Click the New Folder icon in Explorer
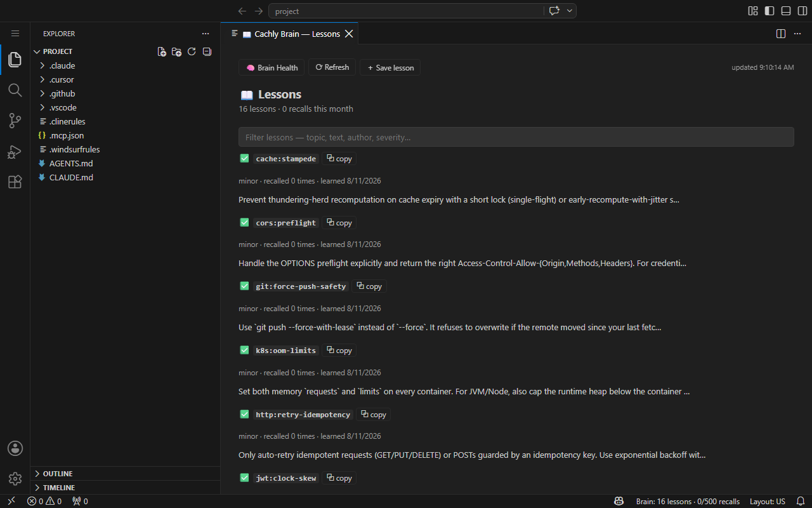This screenshot has height=508, width=812. coord(176,51)
